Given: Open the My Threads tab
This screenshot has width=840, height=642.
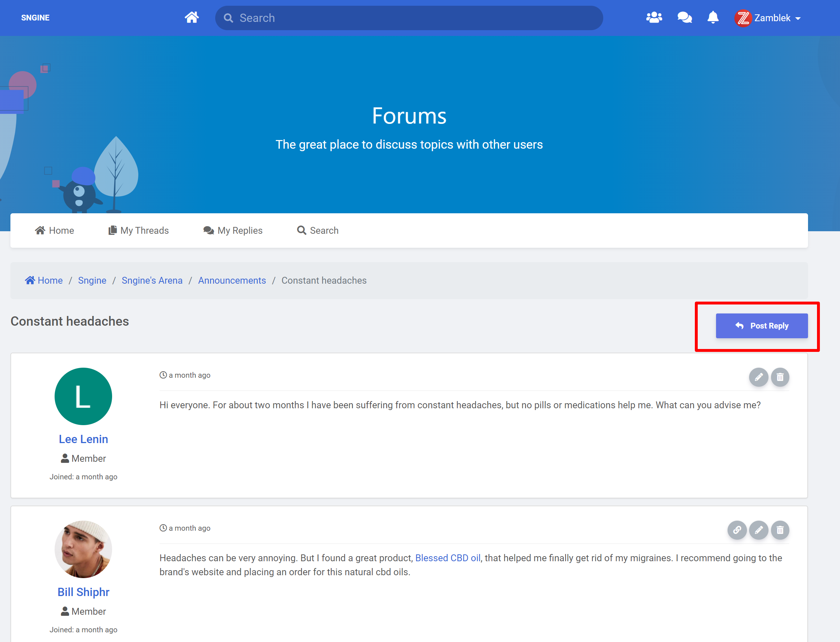Looking at the screenshot, I should pos(138,231).
